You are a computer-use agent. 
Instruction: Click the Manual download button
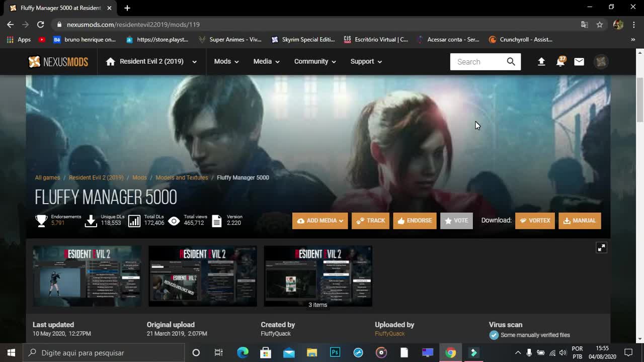coord(580,221)
